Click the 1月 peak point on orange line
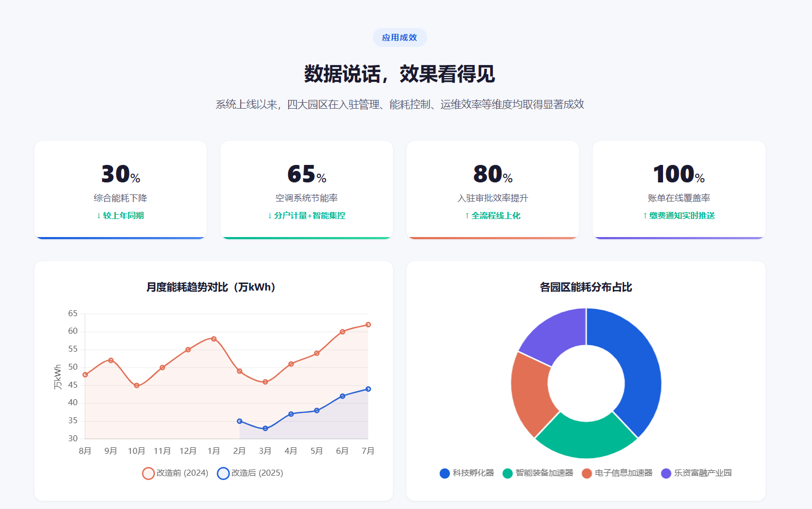Image resolution: width=812 pixels, height=509 pixels. click(214, 339)
